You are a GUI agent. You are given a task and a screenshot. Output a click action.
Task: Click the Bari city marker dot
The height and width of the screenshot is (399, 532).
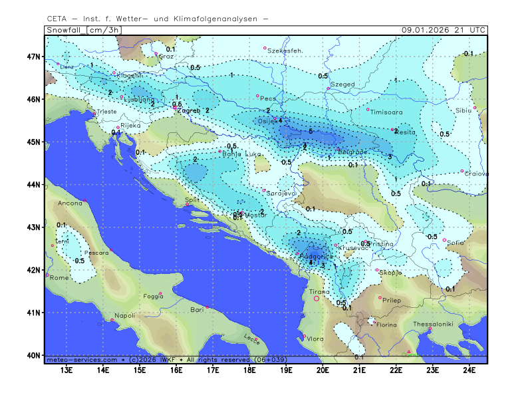tap(207, 307)
